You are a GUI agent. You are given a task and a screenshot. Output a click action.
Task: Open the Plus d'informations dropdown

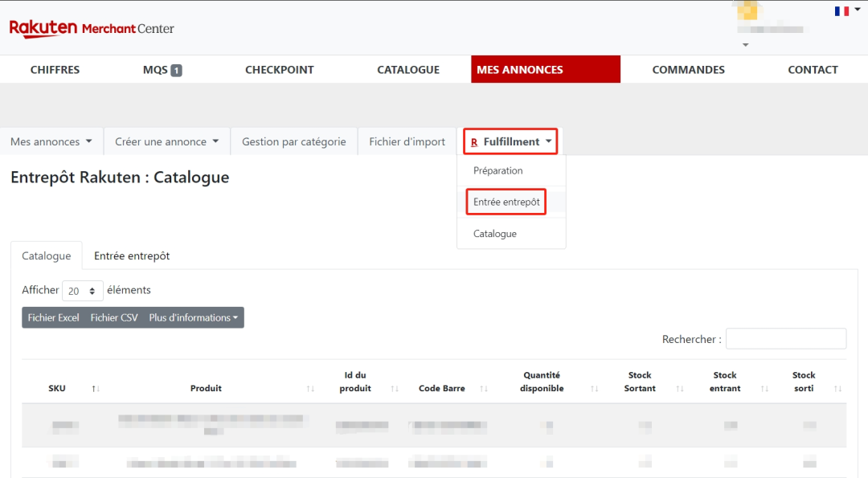pos(193,318)
